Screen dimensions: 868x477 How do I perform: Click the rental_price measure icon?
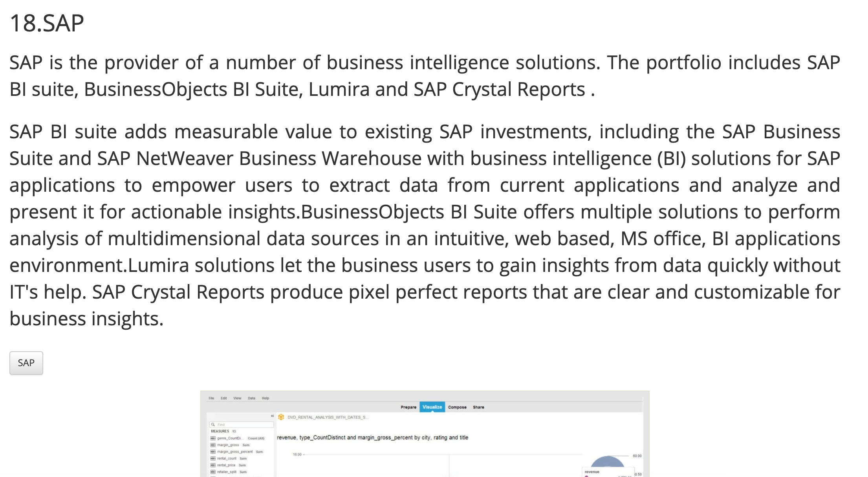(213, 465)
